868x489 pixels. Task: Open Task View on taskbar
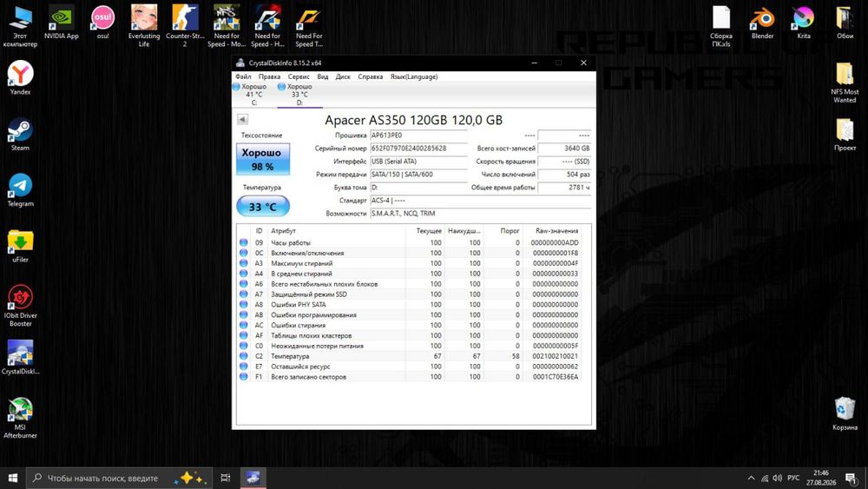[226, 478]
